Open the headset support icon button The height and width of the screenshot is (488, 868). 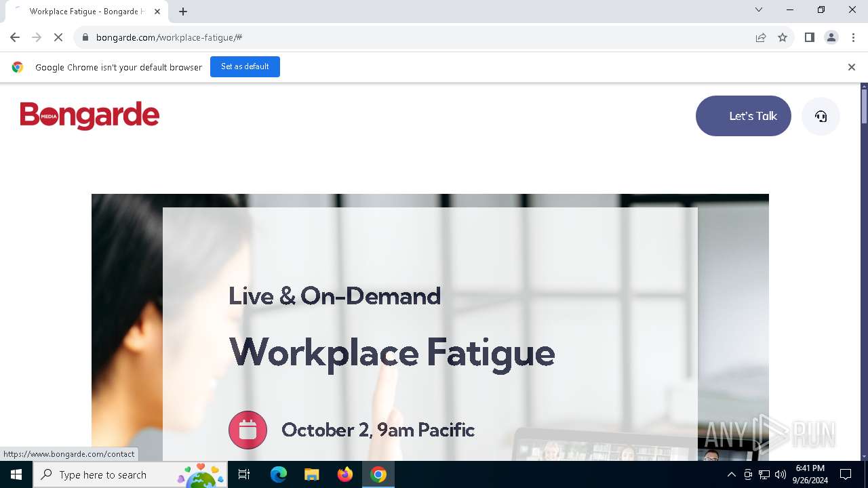(x=821, y=116)
